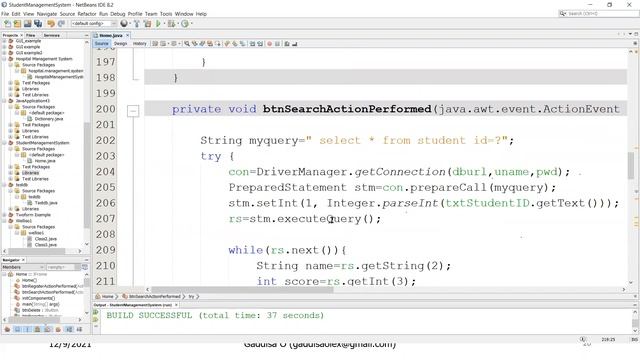Select the Source view button
Screen dimensions: 640x360
coord(102,44)
